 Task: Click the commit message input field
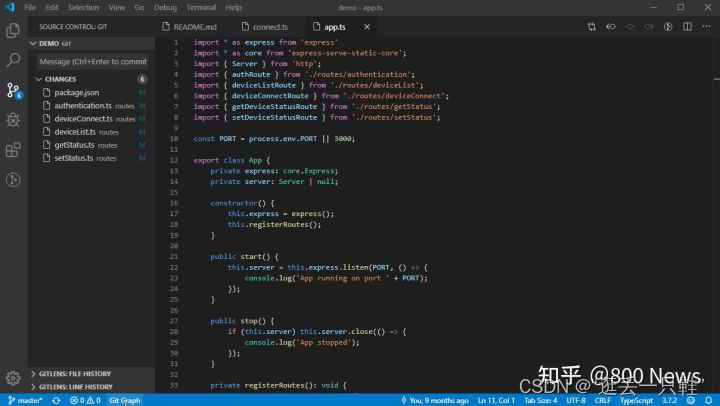click(93, 62)
